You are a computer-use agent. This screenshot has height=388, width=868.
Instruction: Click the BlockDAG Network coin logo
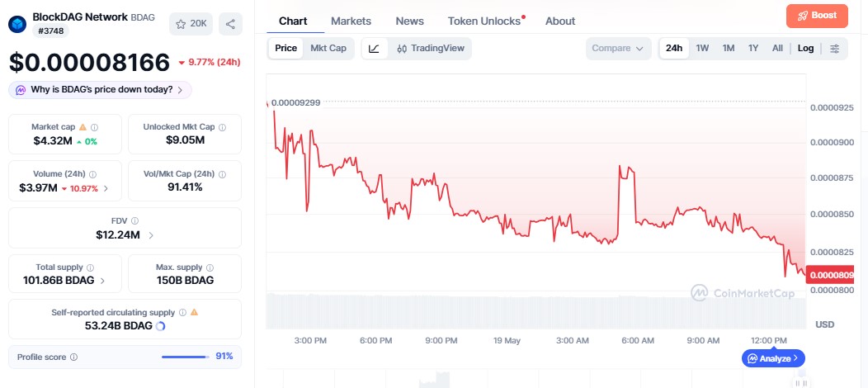pos(17,24)
